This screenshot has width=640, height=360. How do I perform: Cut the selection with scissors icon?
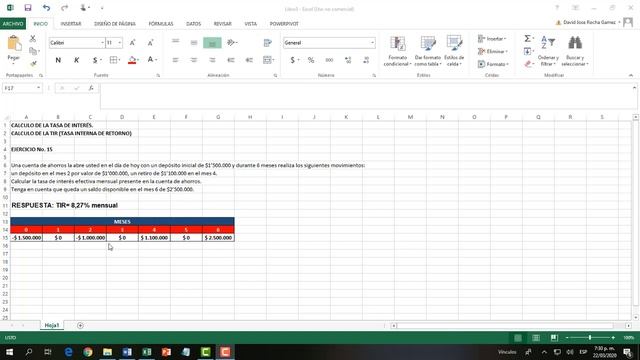[x=33, y=38]
